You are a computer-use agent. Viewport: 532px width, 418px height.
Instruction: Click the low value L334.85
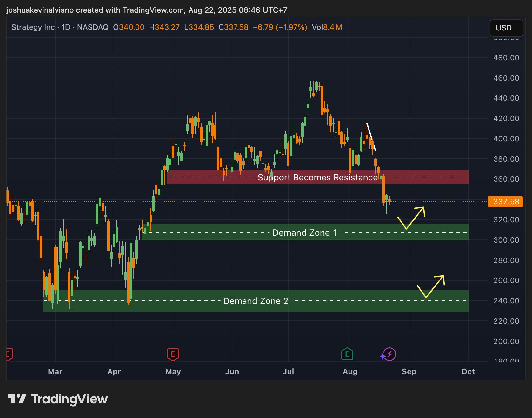coord(199,27)
